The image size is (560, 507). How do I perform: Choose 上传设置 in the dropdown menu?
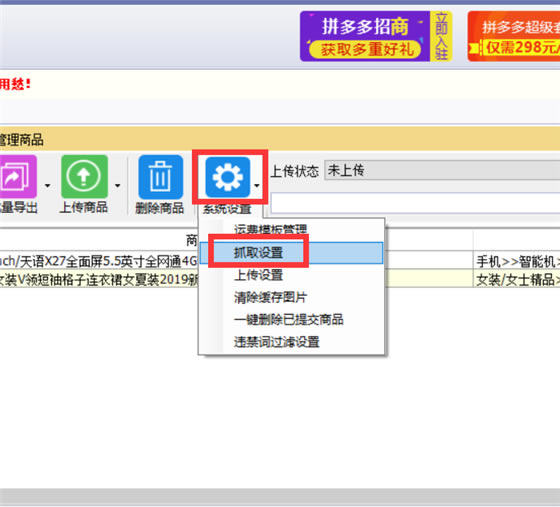(x=258, y=275)
